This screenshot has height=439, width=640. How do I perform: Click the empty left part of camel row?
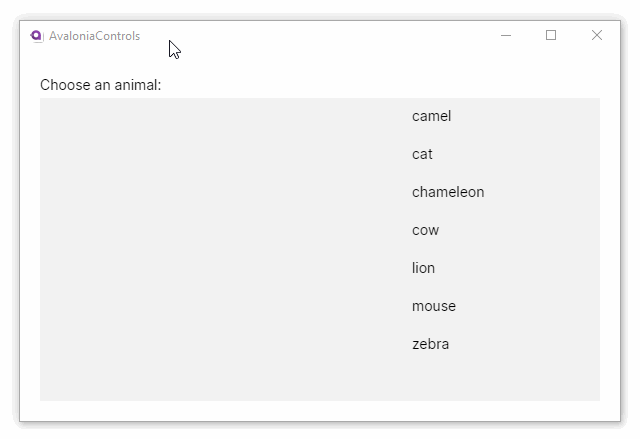click(x=150, y=116)
